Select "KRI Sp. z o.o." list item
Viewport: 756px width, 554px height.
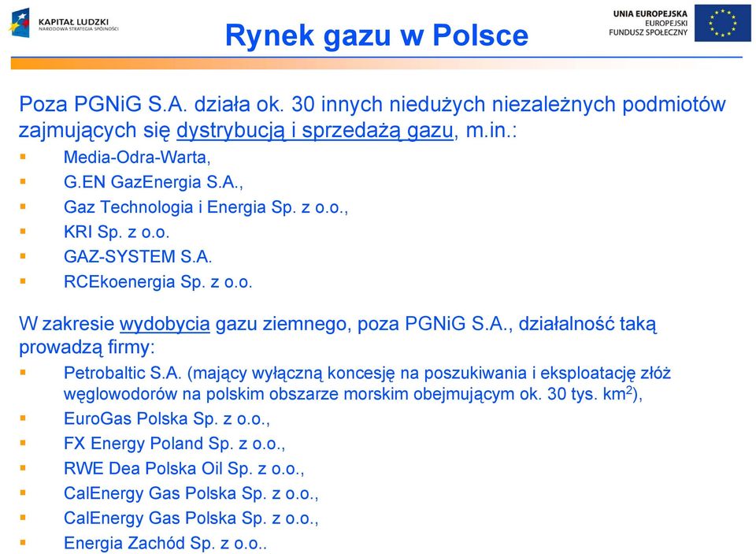click(117, 232)
